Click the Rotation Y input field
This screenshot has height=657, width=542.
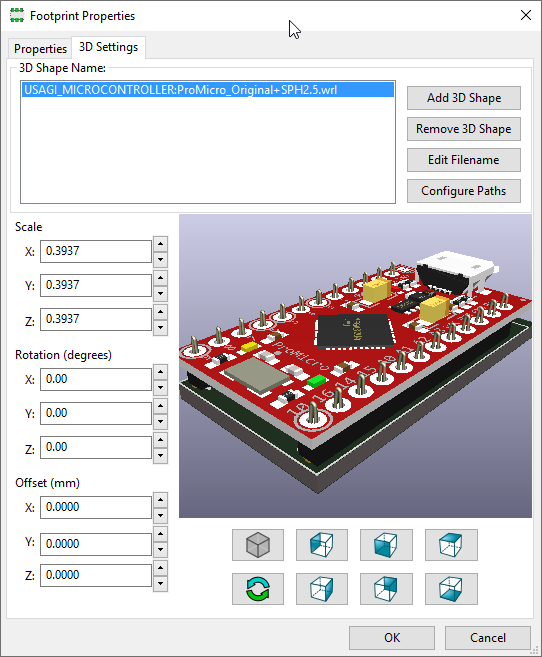point(95,413)
